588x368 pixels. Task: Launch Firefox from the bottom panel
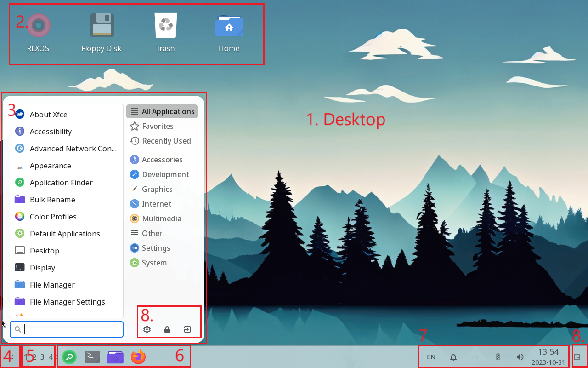pos(138,357)
